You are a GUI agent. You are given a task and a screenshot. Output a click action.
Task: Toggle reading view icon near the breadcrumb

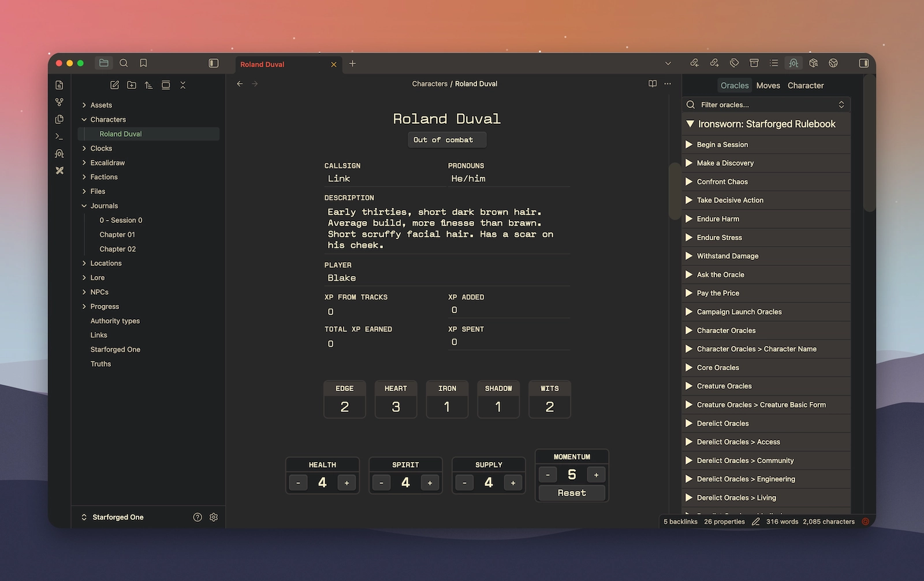point(652,84)
